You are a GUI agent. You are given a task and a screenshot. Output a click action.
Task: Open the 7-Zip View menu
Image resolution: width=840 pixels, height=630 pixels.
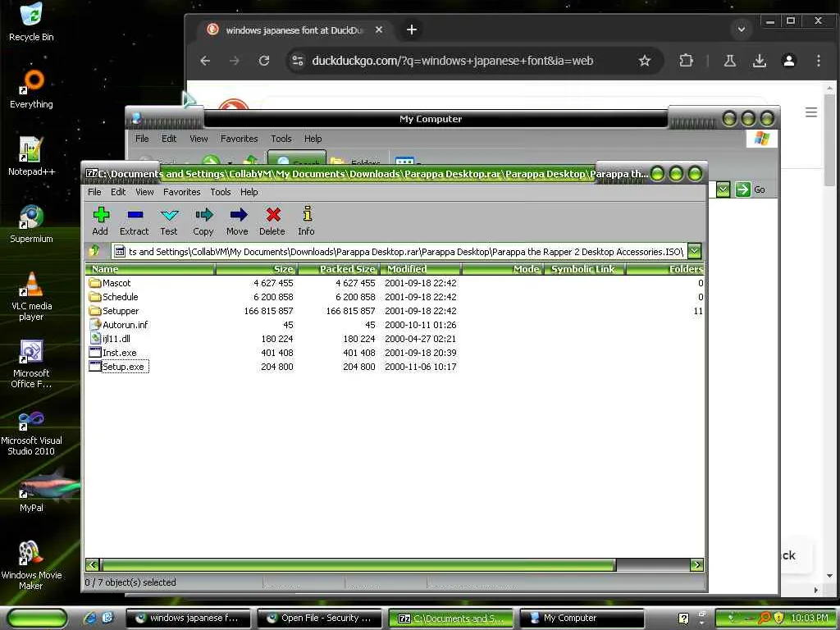click(x=144, y=192)
